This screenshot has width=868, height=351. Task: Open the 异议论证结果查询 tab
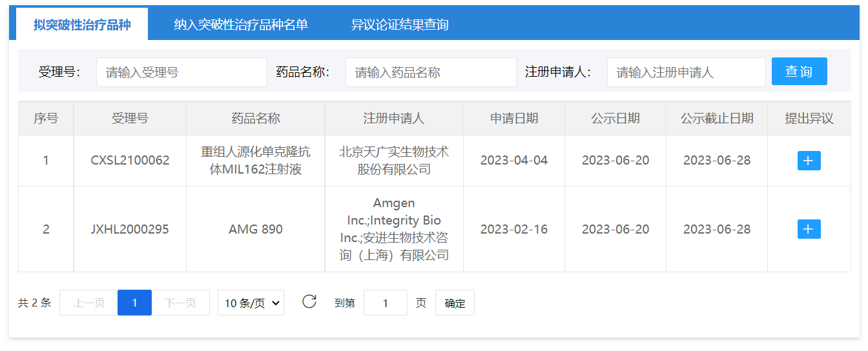coord(400,25)
